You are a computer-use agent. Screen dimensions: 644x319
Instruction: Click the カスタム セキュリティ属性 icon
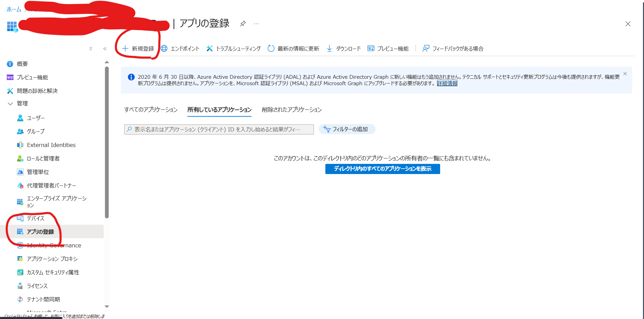click(20, 272)
